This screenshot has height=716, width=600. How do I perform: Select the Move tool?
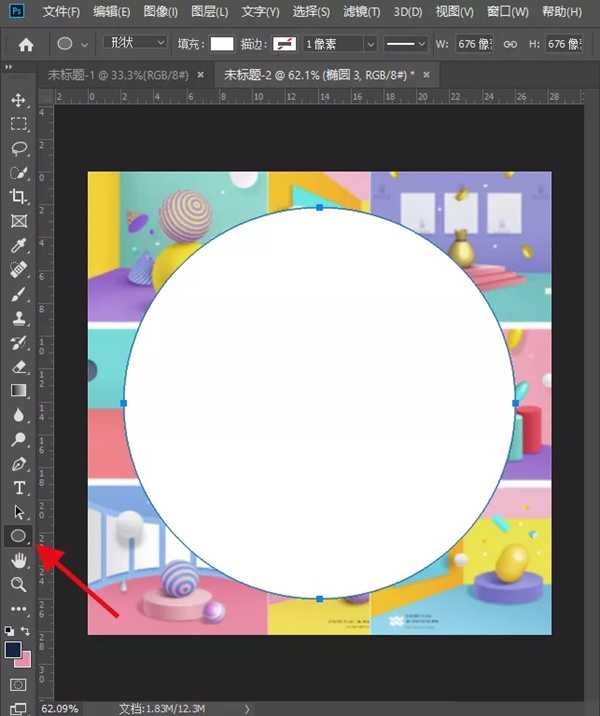click(18, 100)
